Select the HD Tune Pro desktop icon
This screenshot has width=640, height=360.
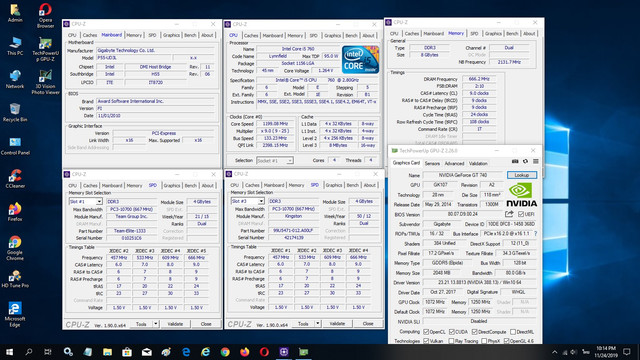[15, 279]
